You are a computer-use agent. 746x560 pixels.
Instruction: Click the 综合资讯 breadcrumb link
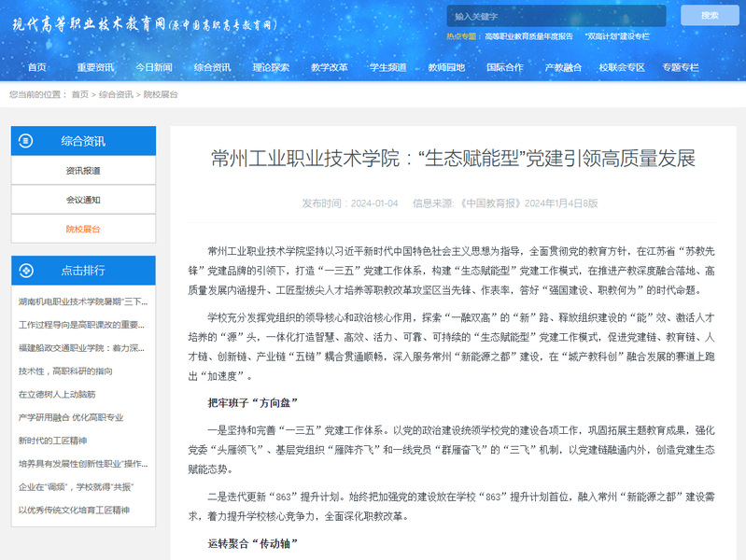click(x=116, y=94)
